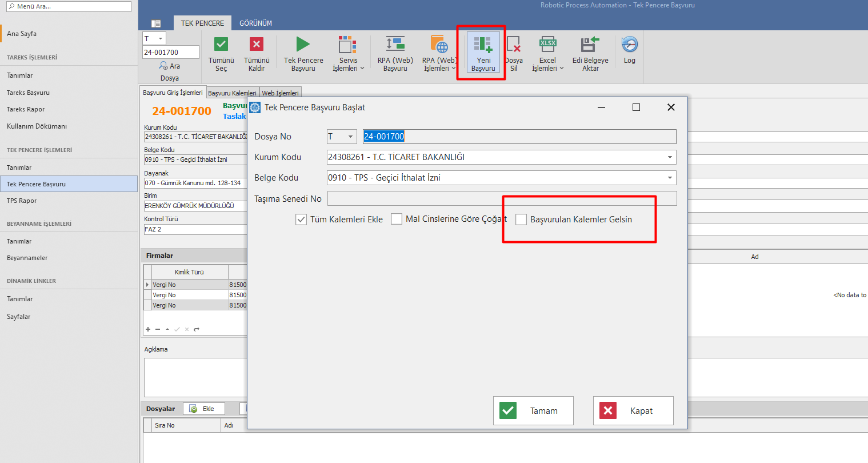868x463 pixels.
Task: Click the Kapat button in dialog
Action: 633,410
